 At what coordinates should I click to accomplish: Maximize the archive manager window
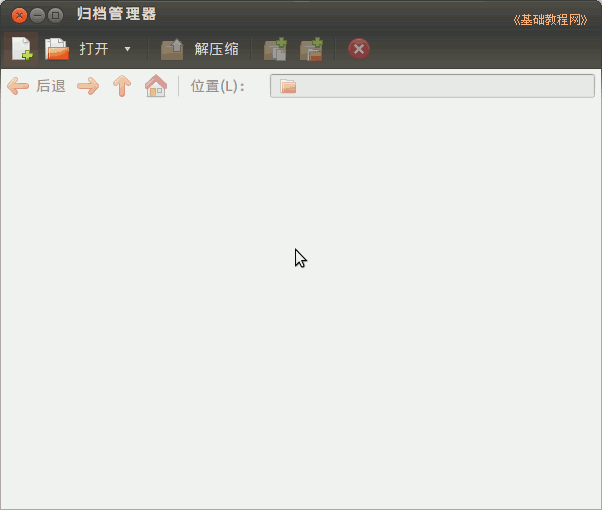(x=55, y=15)
